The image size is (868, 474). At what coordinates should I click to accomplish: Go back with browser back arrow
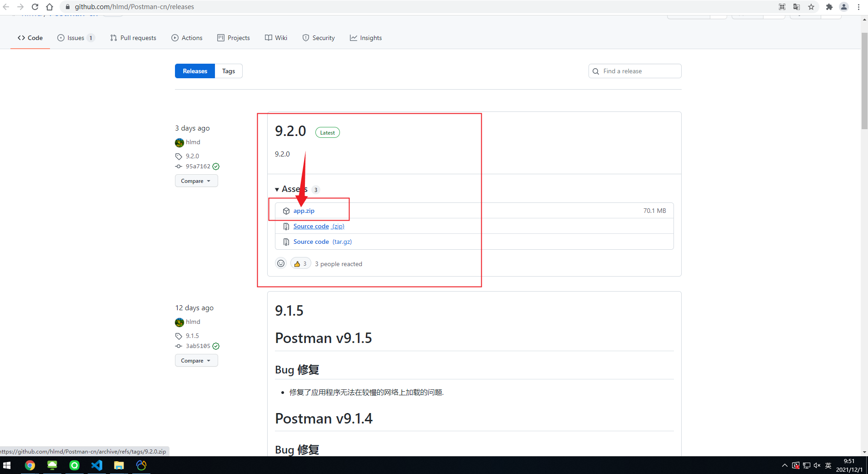tap(6, 7)
